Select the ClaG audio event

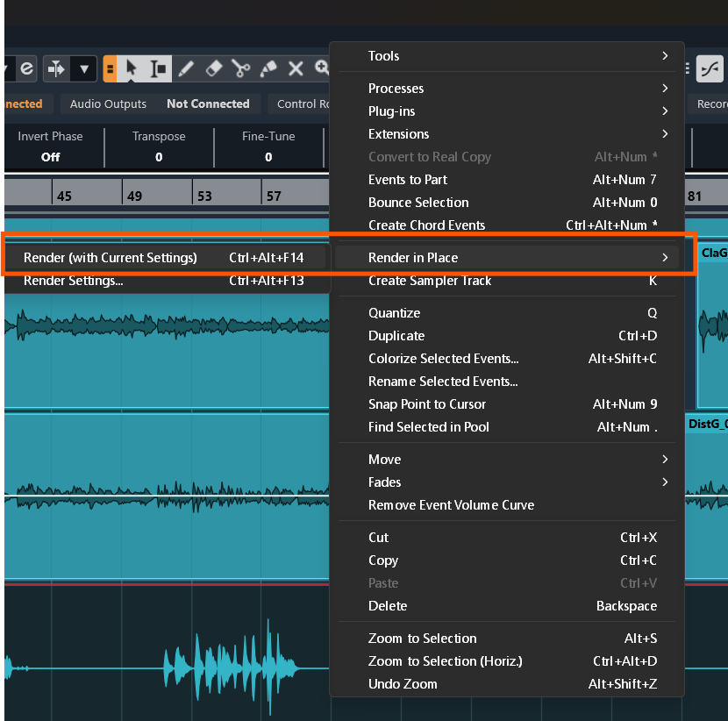pos(713,325)
